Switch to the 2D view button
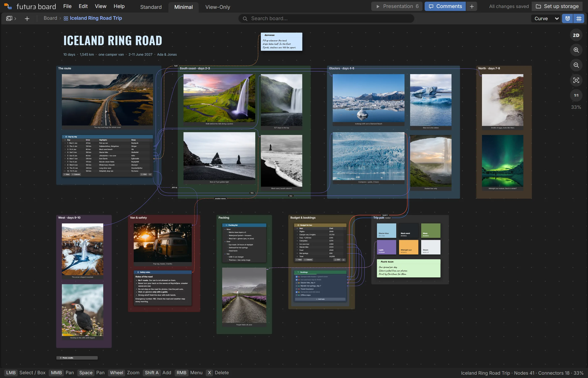Viewport: 588px width, 378px height. [576, 35]
